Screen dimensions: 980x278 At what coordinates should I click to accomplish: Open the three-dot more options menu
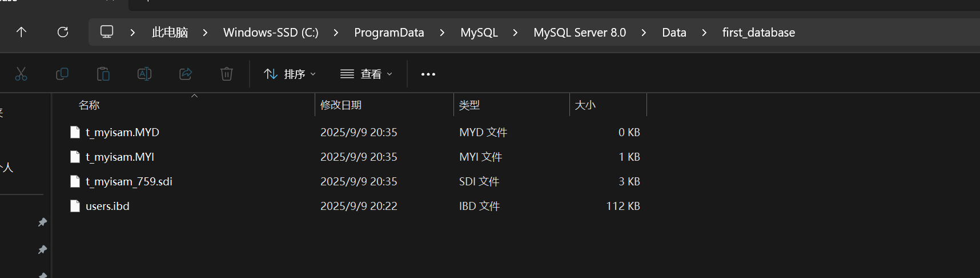click(428, 74)
